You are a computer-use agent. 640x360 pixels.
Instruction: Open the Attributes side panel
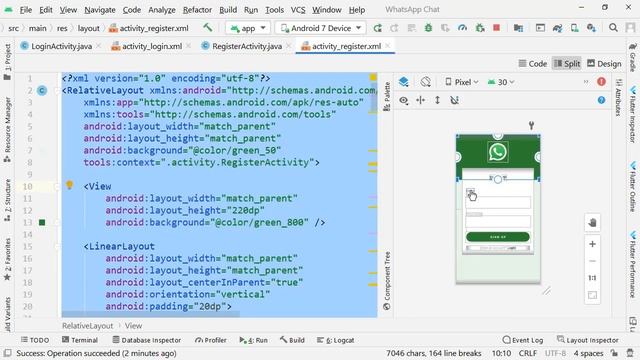click(x=619, y=97)
